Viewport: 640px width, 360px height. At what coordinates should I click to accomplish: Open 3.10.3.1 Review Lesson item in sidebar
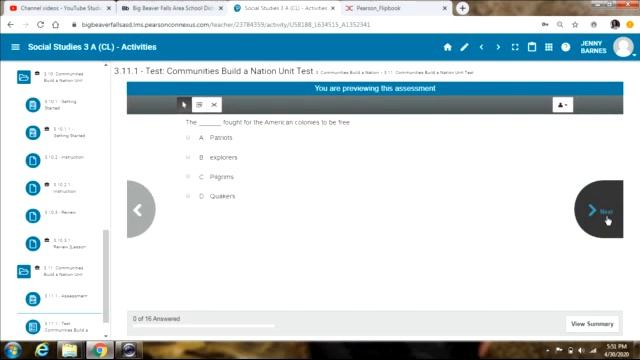coord(33,244)
